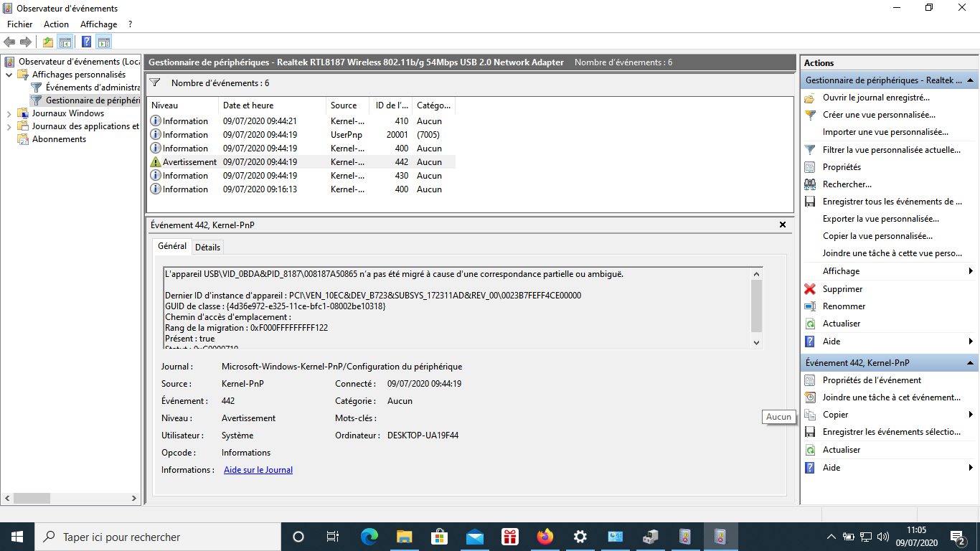980x551 pixels.
Task: Click the warning icon of Avertissement row
Action: [x=156, y=162]
